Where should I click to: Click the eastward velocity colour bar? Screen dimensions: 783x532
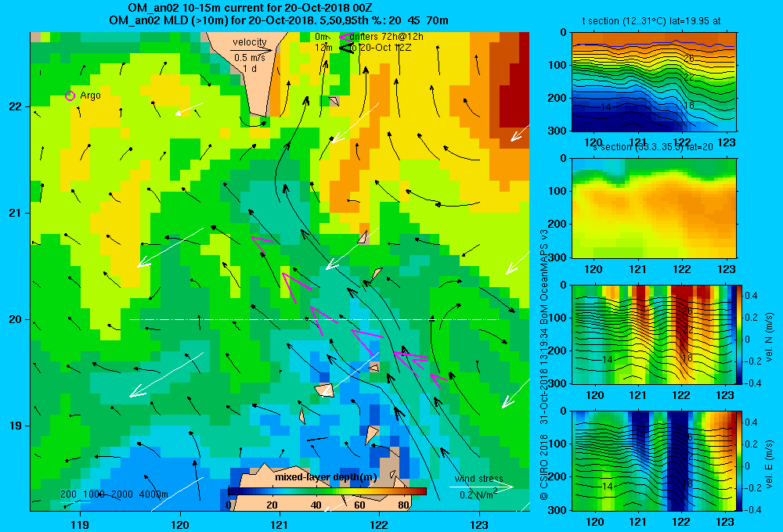click(x=740, y=461)
